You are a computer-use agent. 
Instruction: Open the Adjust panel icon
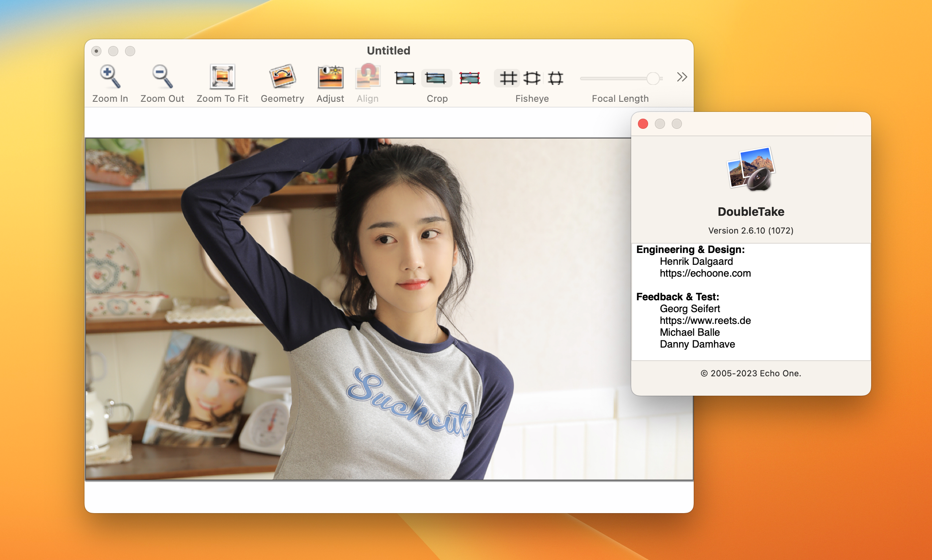[330, 77]
